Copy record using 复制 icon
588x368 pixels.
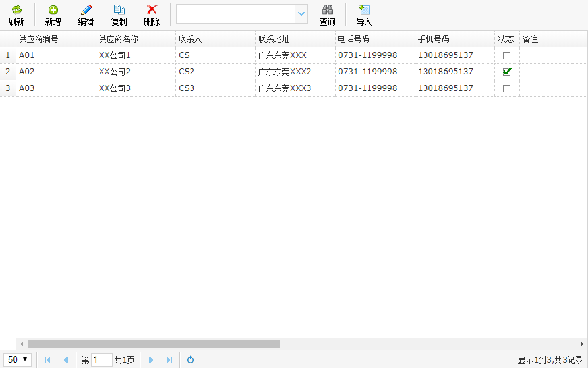point(119,15)
